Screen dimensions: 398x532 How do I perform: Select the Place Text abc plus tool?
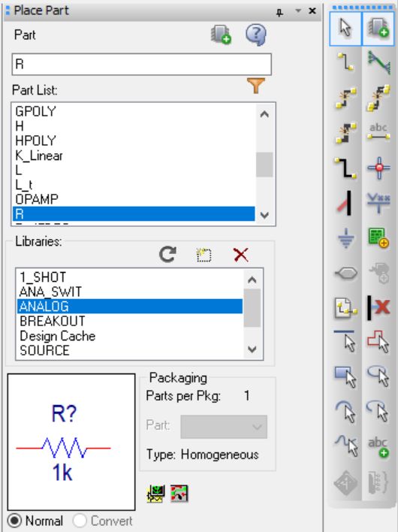coord(378,447)
